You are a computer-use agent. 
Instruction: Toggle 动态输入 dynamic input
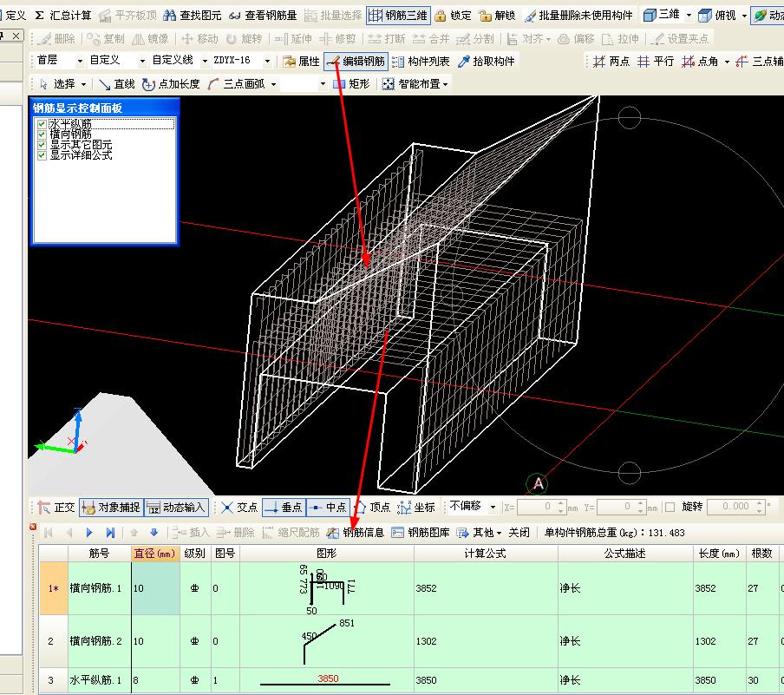(x=177, y=508)
